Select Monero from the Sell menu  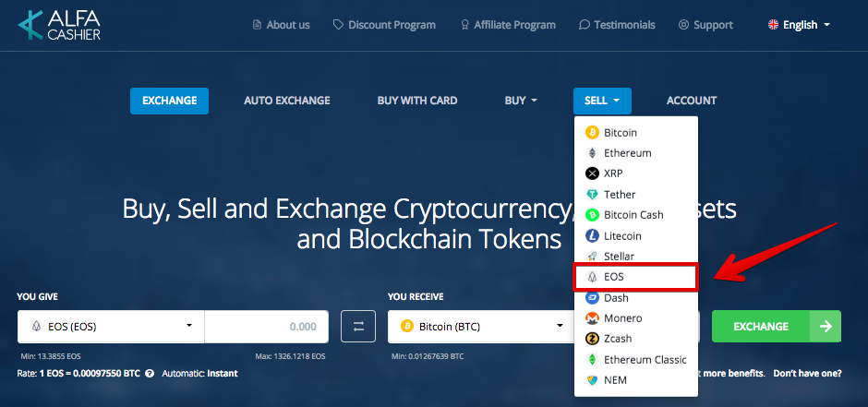tap(636, 318)
